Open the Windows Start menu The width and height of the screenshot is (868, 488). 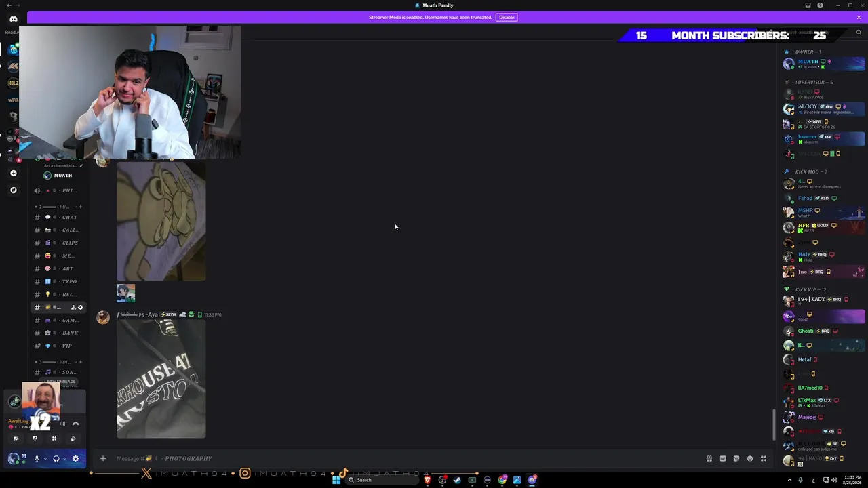coord(336,480)
